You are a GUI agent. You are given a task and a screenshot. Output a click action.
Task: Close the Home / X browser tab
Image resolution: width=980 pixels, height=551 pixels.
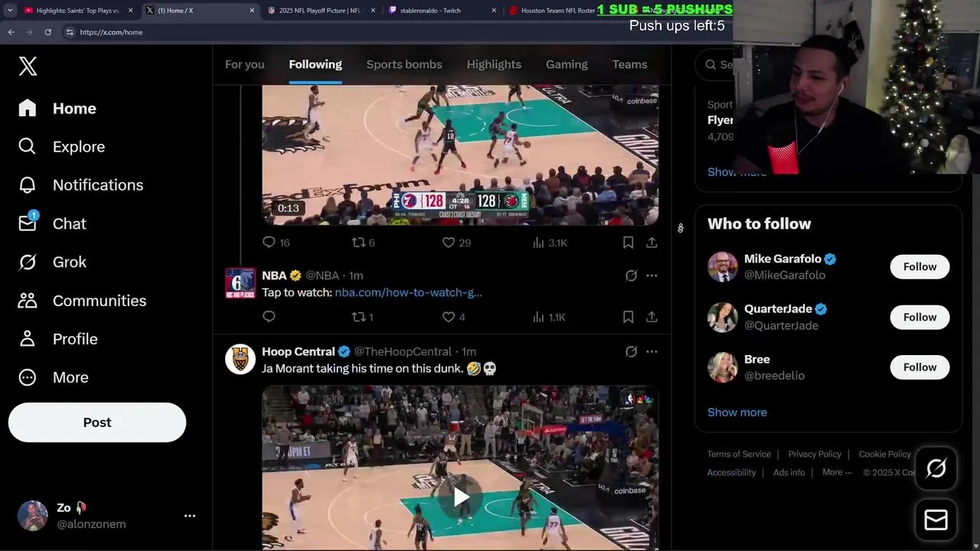252,11
